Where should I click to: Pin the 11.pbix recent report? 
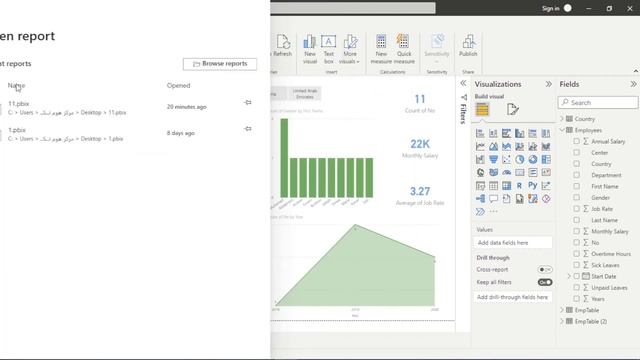point(248,102)
